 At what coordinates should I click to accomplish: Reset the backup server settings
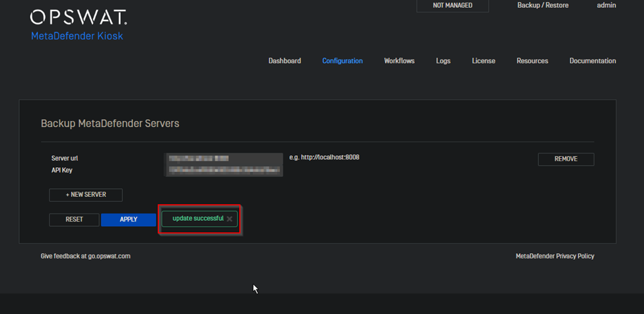75,219
